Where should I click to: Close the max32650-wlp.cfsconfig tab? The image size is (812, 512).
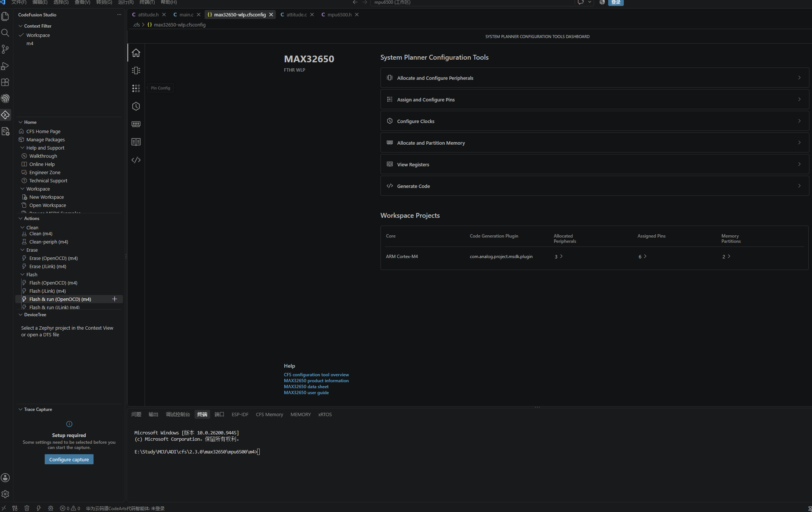click(x=271, y=15)
